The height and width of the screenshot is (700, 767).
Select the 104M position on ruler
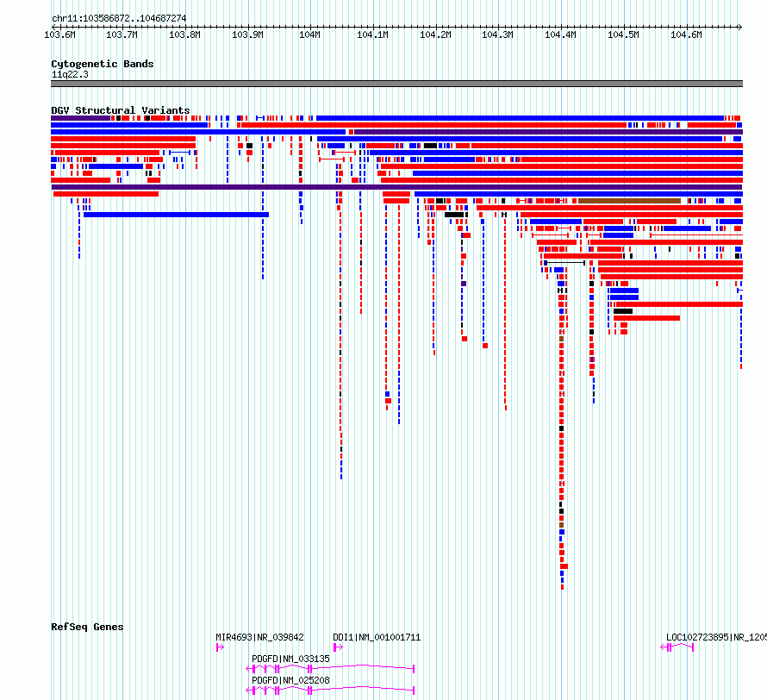(x=309, y=34)
